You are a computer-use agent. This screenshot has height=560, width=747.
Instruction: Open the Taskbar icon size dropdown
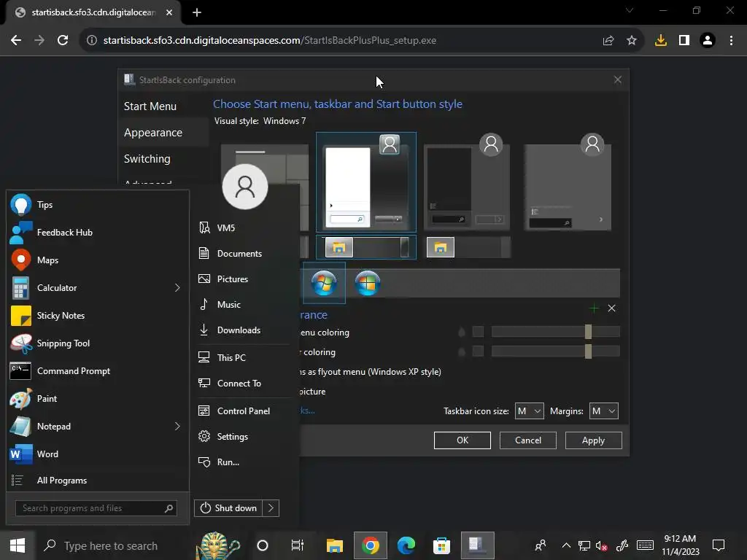(530, 411)
